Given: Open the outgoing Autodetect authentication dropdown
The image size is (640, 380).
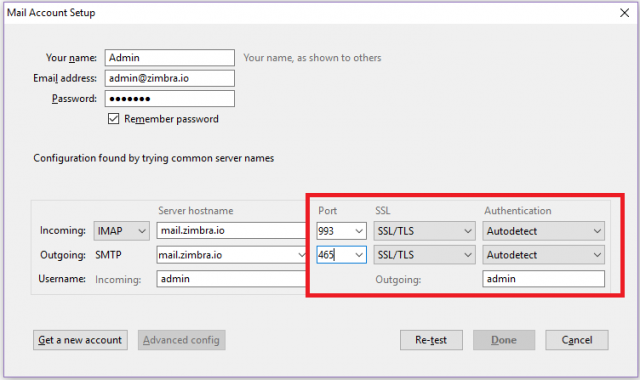Looking at the screenshot, I should coord(543,255).
